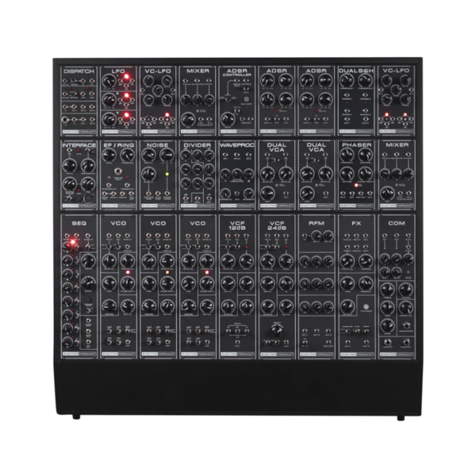
Task: Click the WAVEPROC module title
Action: (x=237, y=145)
